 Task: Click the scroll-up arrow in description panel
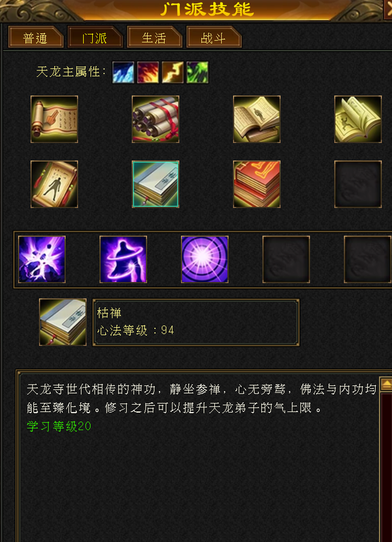tap(386, 384)
